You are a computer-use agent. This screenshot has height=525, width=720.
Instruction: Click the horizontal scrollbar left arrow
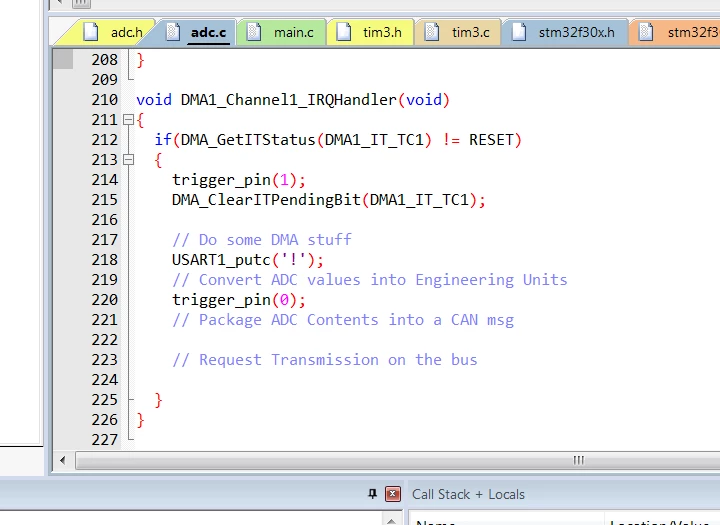tap(62, 460)
